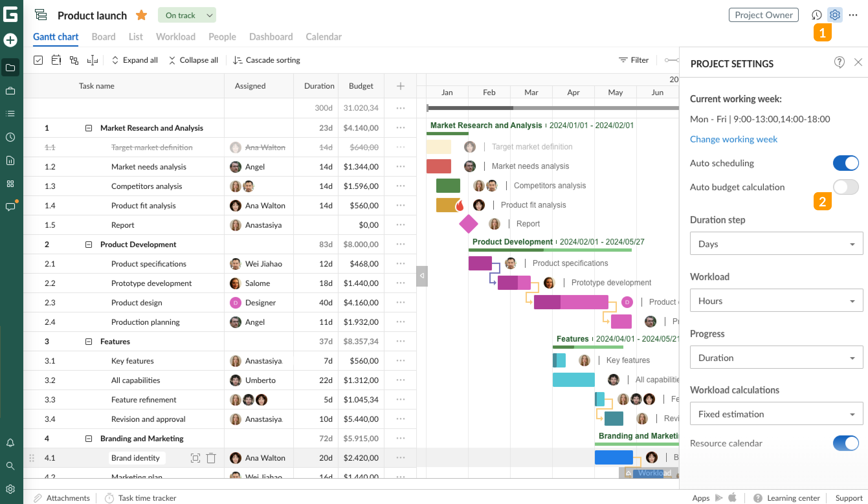Open the Apple app store icon
Screen dimensions: 868x504
tap(732, 498)
